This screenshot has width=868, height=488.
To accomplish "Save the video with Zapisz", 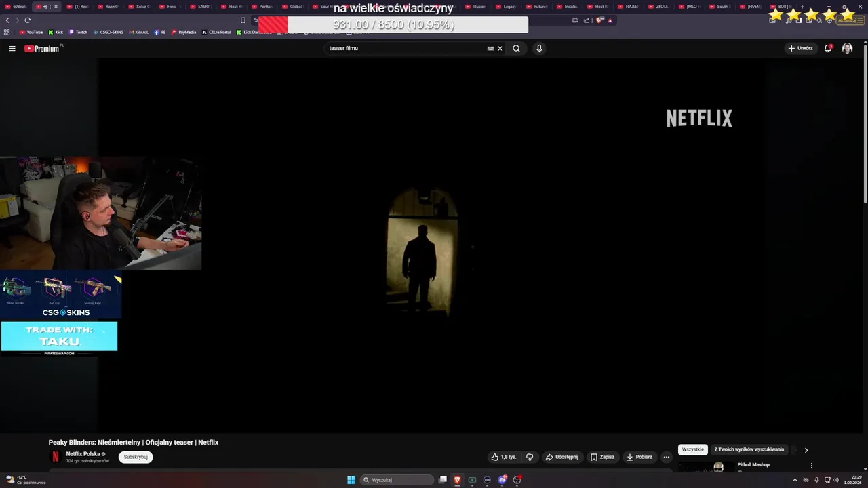I will pyautogui.click(x=602, y=457).
